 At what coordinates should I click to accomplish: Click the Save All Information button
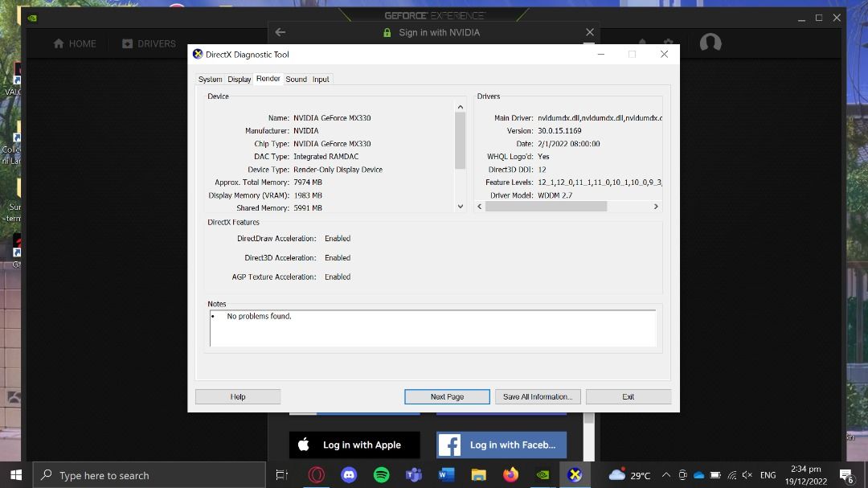tap(538, 396)
